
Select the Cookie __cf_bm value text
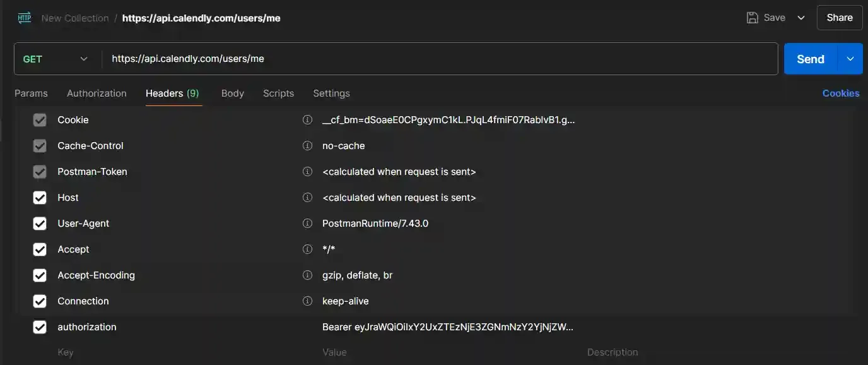pyautogui.click(x=449, y=119)
